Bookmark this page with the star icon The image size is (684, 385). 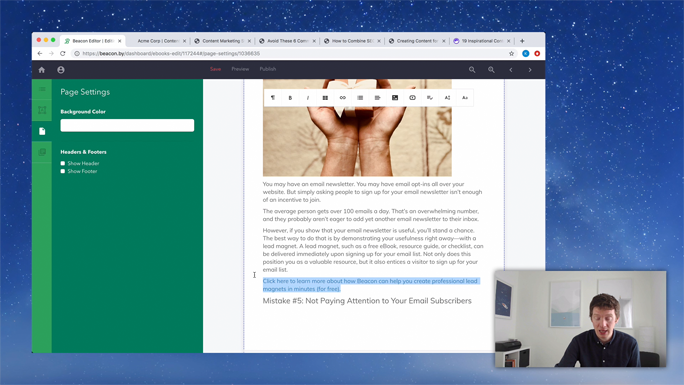[511, 54]
